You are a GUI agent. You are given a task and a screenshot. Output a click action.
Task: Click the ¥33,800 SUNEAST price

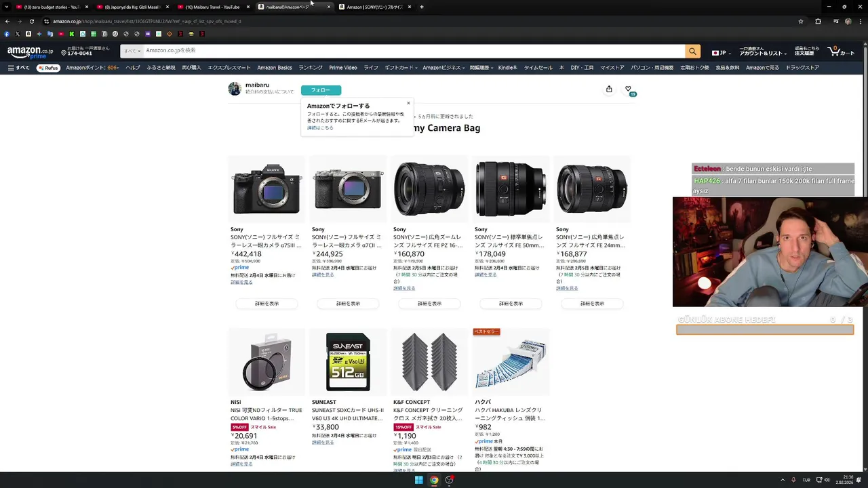pos(325,427)
